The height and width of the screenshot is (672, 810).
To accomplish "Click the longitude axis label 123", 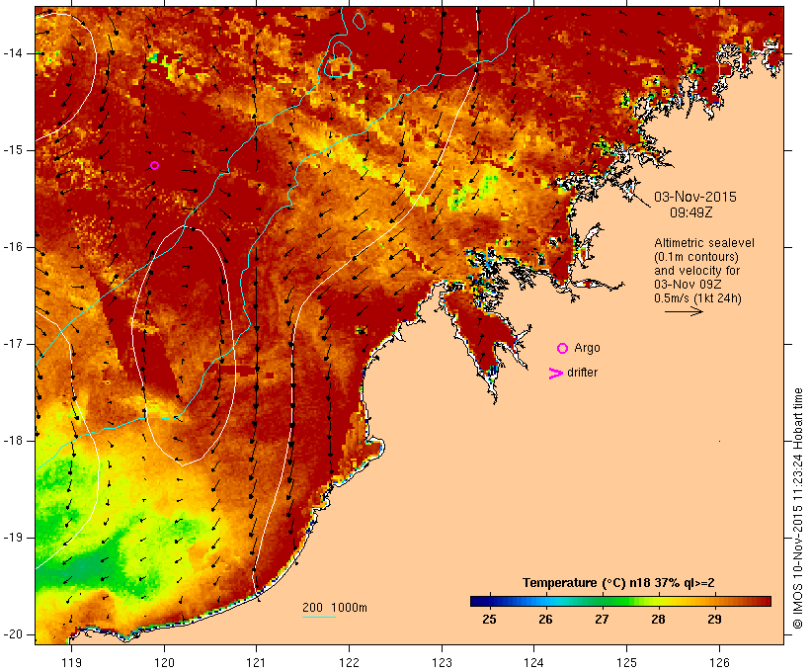I will click(442, 662).
